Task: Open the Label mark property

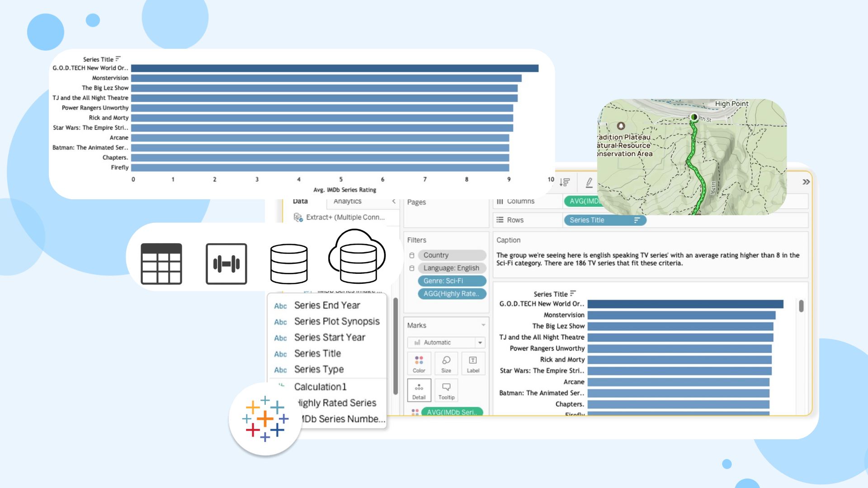Action: tap(473, 363)
